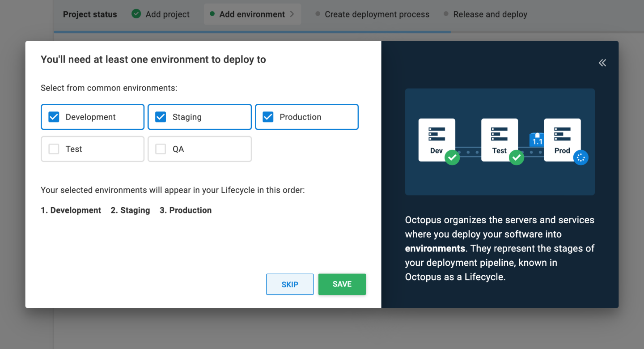Open the Project status step

coord(90,14)
